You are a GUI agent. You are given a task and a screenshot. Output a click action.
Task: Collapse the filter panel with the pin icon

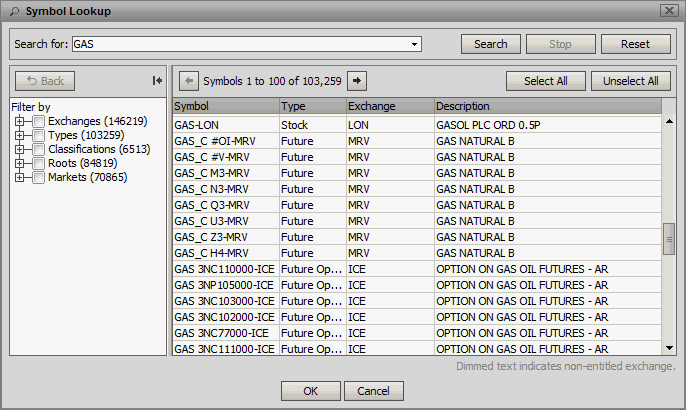[x=157, y=81]
